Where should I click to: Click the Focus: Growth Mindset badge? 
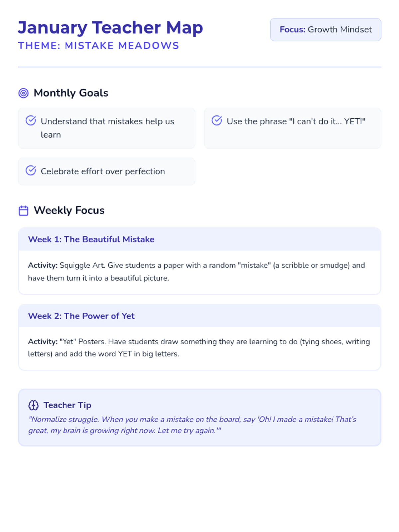[x=326, y=30]
